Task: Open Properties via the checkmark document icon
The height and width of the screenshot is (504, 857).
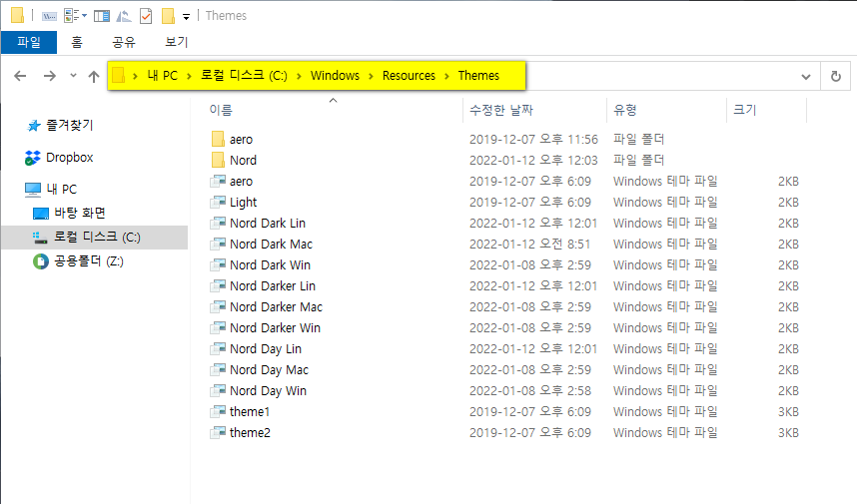Action: coord(146,16)
